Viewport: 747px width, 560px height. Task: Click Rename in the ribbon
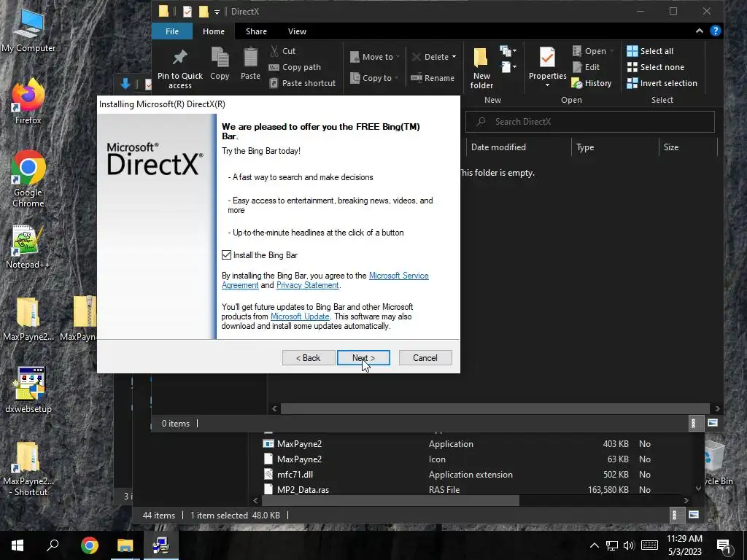coord(433,77)
